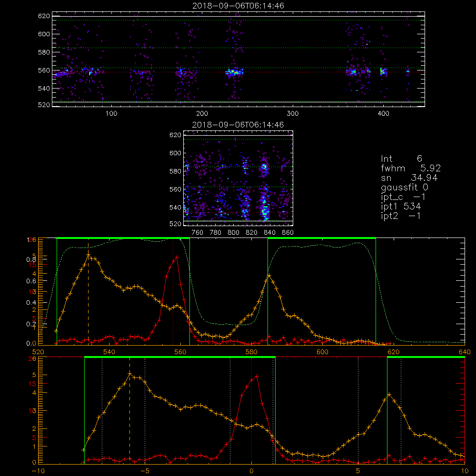This screenshot has height=476, width=476.
Task: Click x-axis label 760 of middle image
Action: [x=198, y=233]
